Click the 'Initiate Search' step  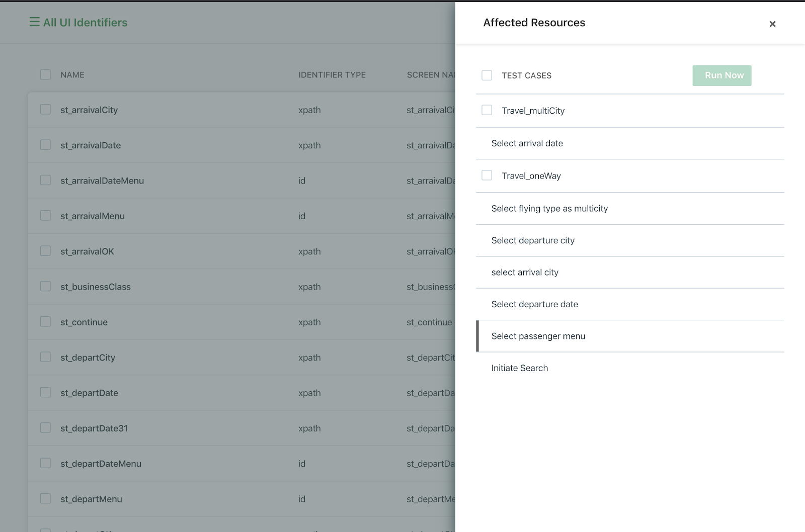[519, 368]
